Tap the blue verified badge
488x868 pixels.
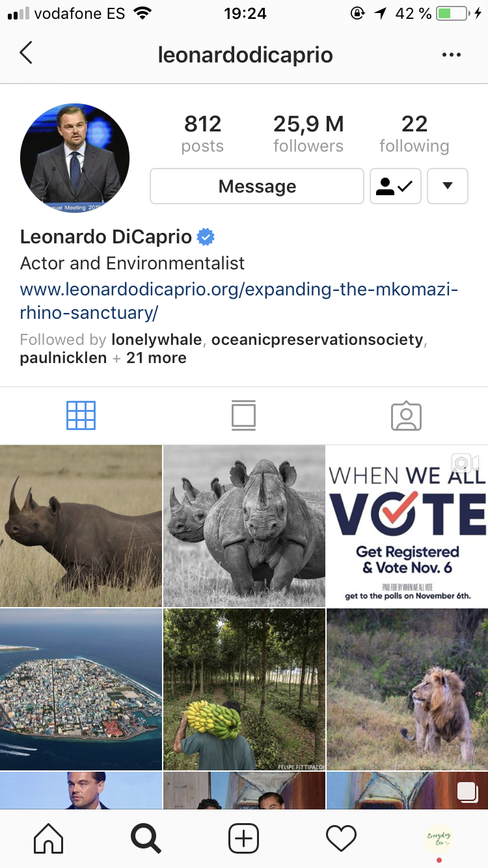point(206,237)
